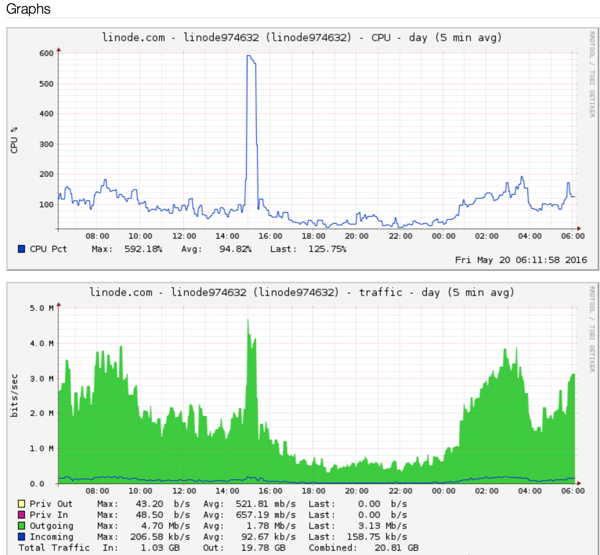
Task: Click the Incoming Last value 158.75 kb/s
Action: [x=377, y=537]
